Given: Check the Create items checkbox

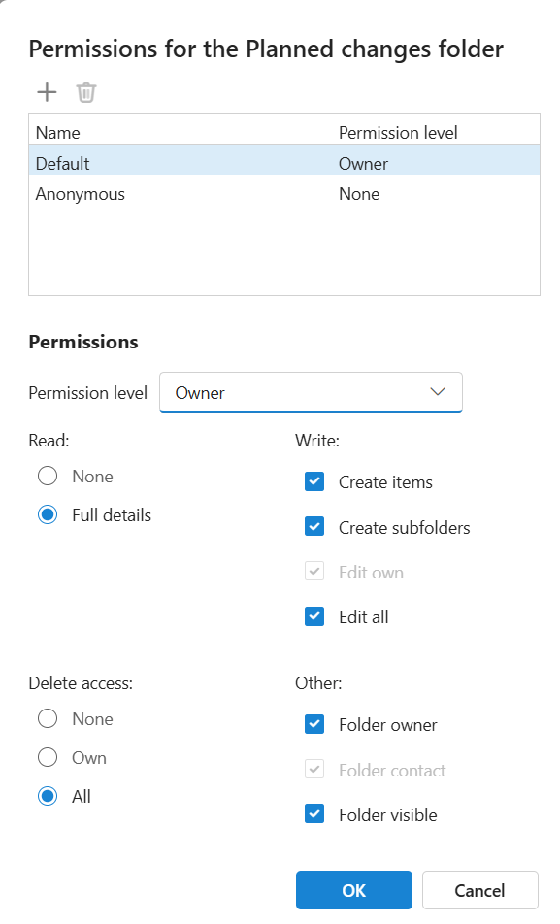Looking at the screenshot, I should pyautogui.click(x=314, y=481).
